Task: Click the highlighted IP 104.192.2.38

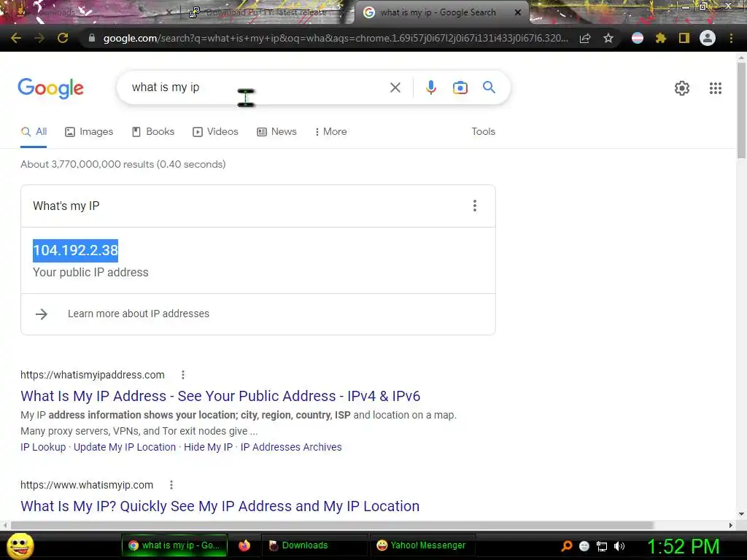Action: 75,251
